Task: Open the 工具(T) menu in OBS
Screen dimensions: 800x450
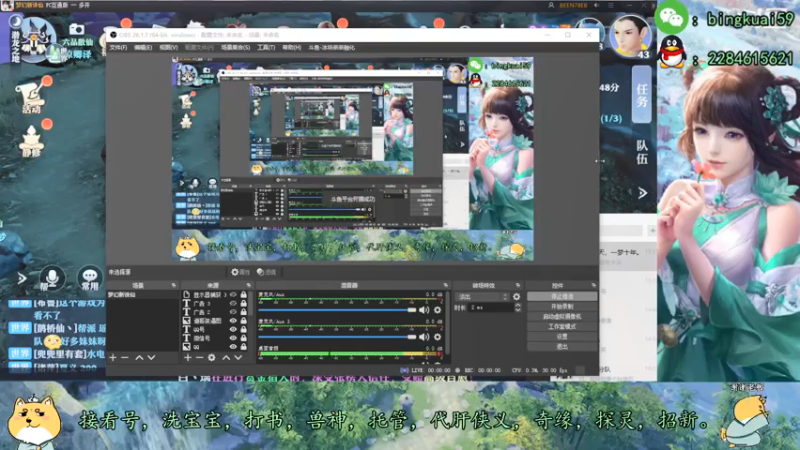Action: click(266, 47)
